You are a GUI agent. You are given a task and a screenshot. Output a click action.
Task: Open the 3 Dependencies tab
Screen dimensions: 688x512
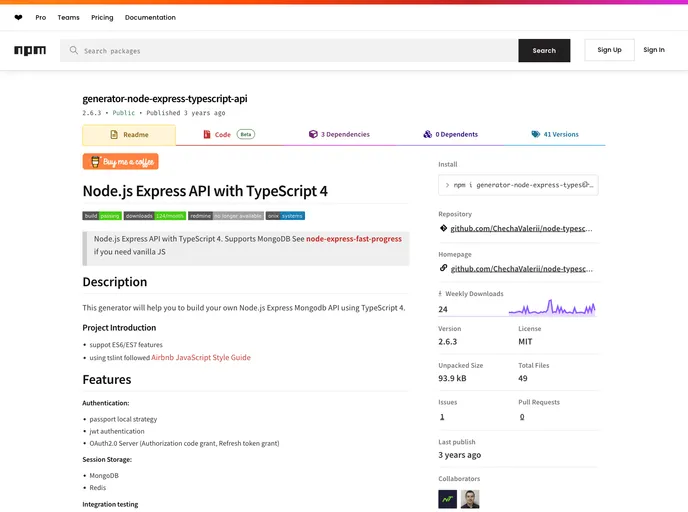[339, 134]
